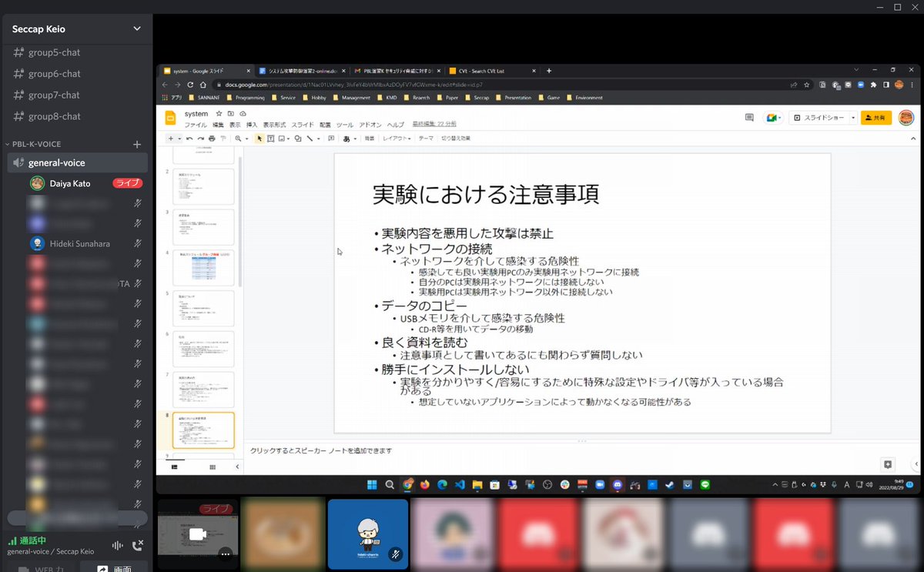Viewport: 924px width, 572px height.
Task: Open the 挿入 menu in Slides
Action: pos(252,124)
